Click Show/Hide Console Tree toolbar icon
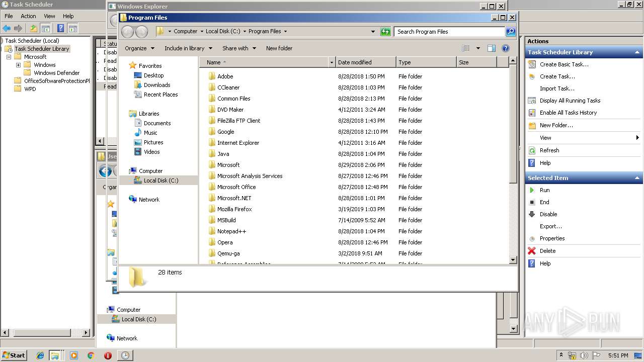Viewport: 644px width, 362px height. pyautogui.click(x=45, y=28)
